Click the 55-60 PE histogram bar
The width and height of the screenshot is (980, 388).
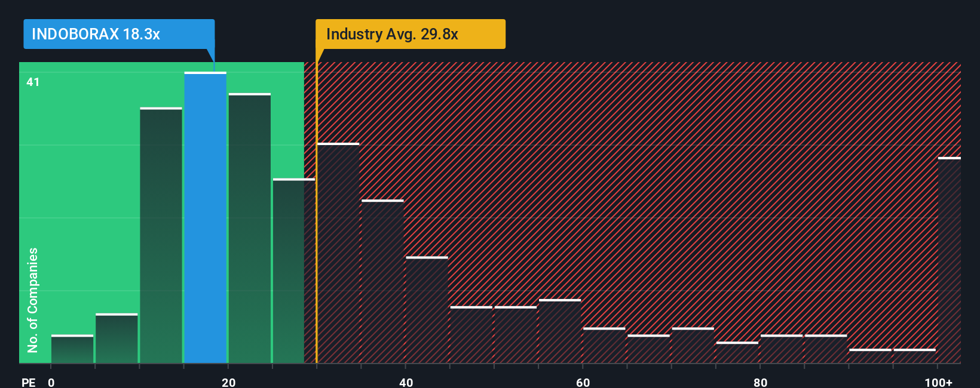[560, 331]
